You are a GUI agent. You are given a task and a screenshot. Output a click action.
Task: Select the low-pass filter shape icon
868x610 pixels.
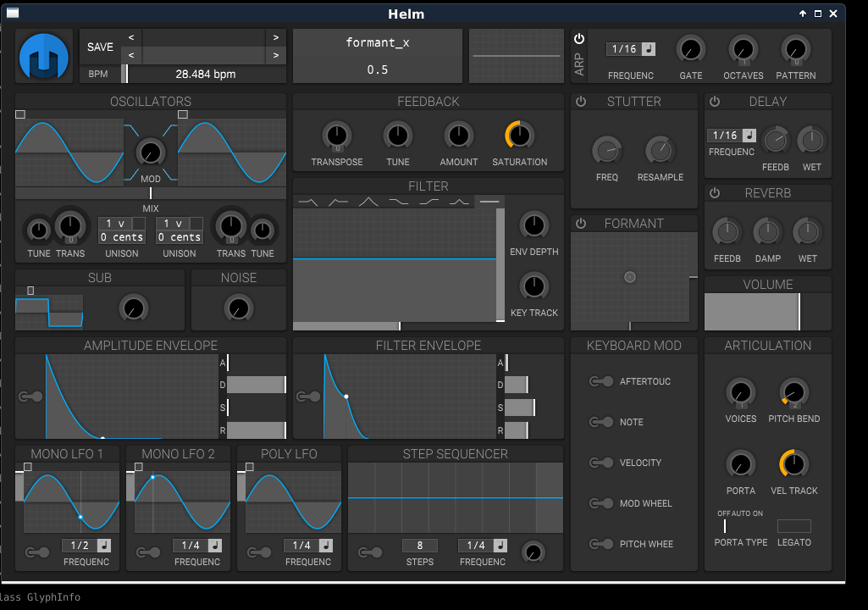308,202
